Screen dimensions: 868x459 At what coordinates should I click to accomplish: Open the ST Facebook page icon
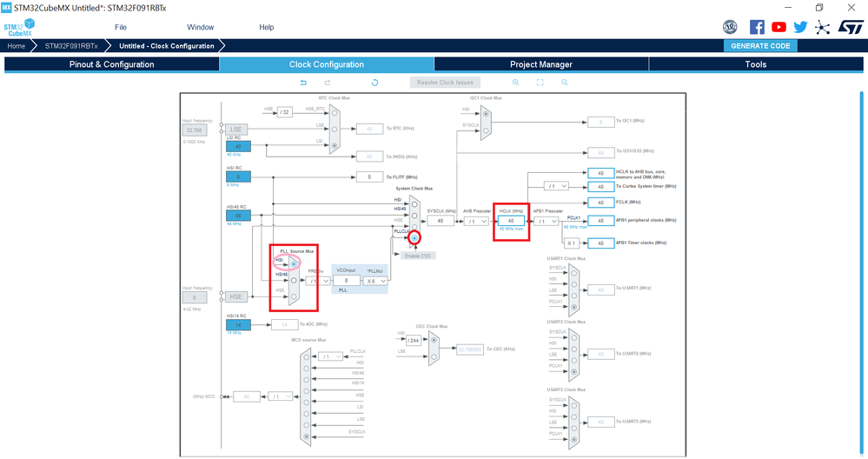coord(757,27)
